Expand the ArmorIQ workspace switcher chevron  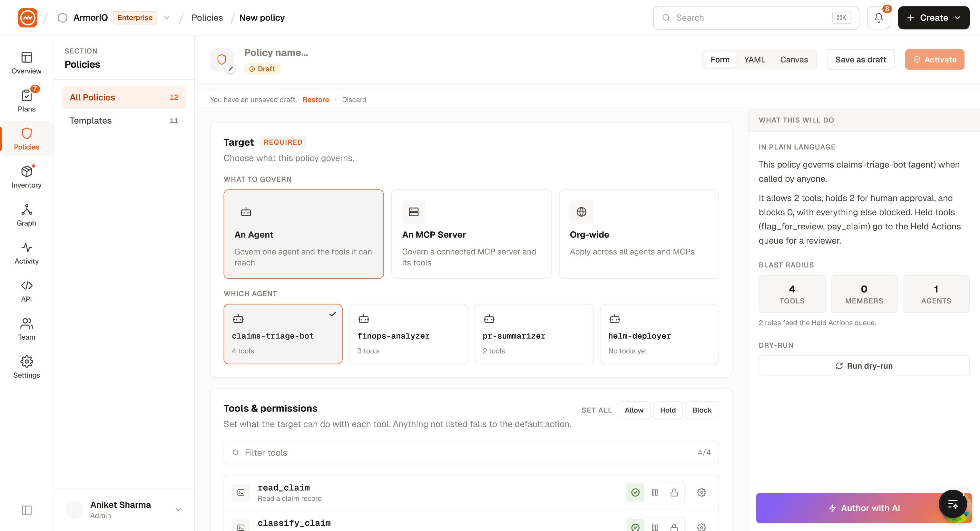point(167,17)
